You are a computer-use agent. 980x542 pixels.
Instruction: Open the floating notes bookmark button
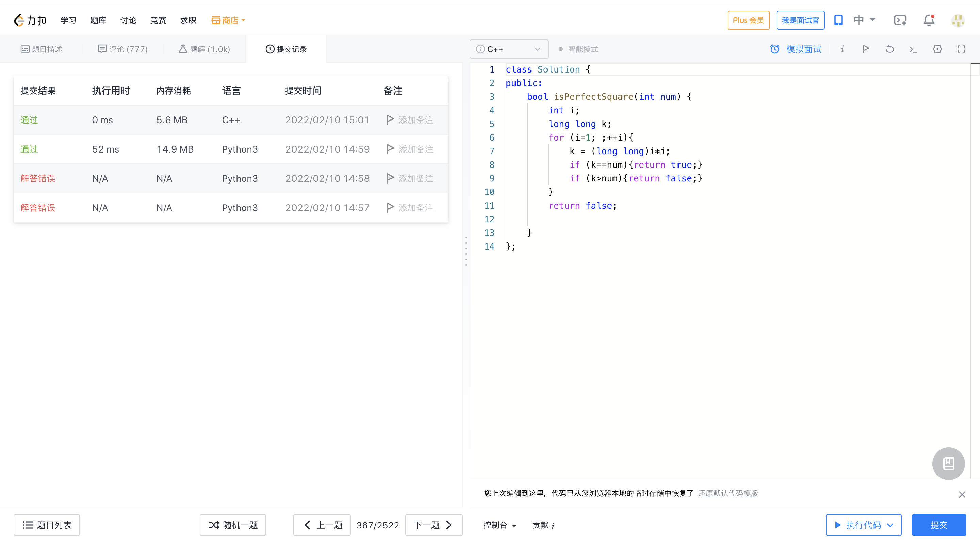(x=948, y=464)
